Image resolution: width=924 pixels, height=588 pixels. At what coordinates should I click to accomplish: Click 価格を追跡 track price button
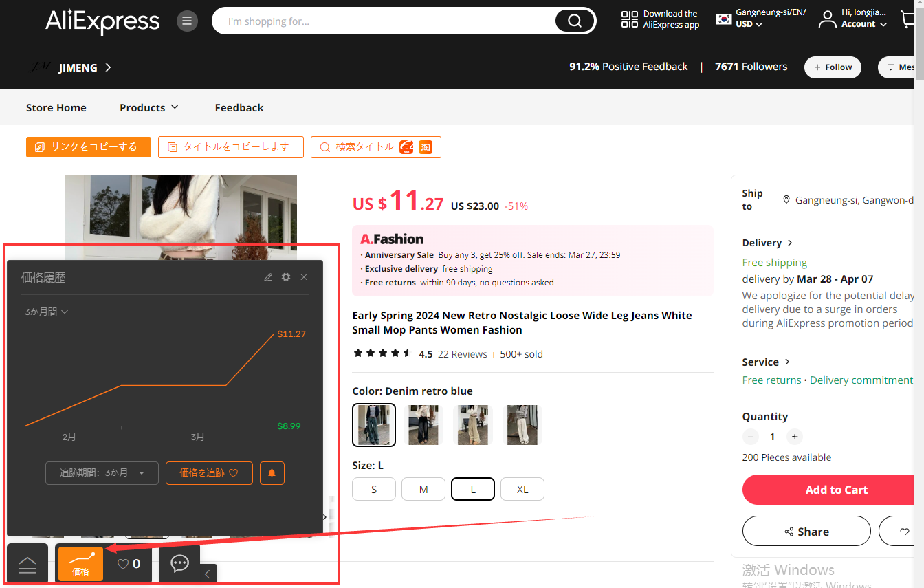tap(209, 473)
